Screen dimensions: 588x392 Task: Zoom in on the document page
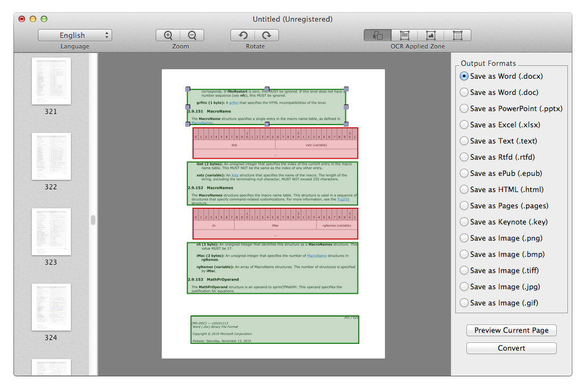[x=168, y=35]
